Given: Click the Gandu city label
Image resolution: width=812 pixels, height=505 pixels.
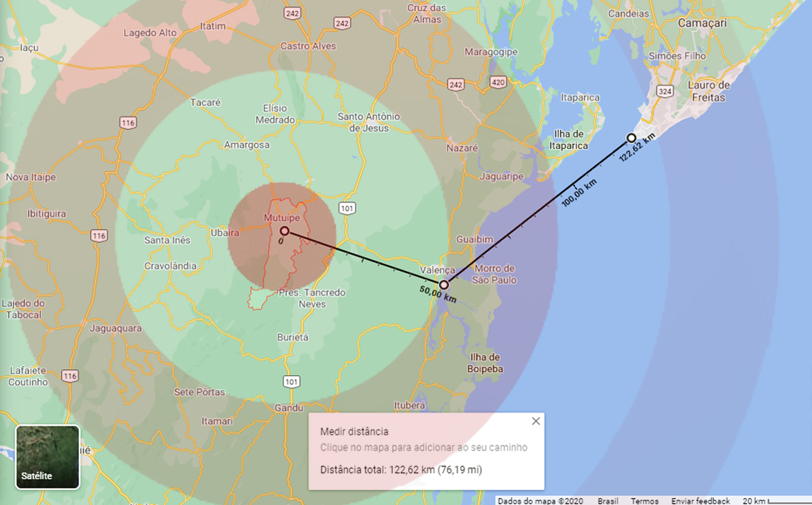Looking at the screenshot, I should pyautogui.click(x=289, y=408).
